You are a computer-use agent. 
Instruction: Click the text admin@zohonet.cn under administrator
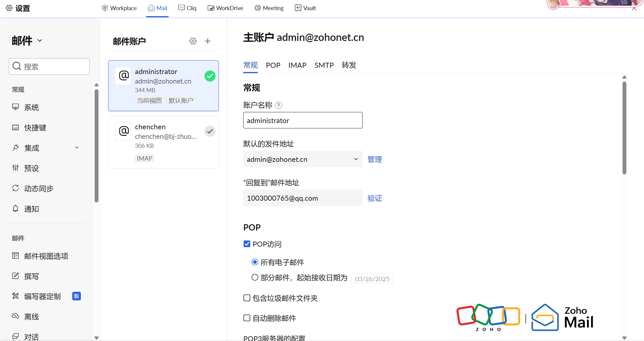coord(163,81)
